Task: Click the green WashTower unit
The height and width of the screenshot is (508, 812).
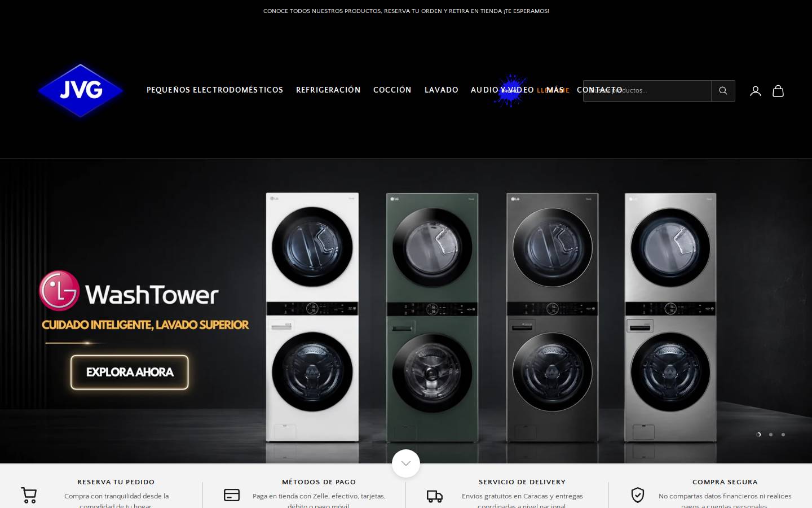Action: click(x=433, y=317)
